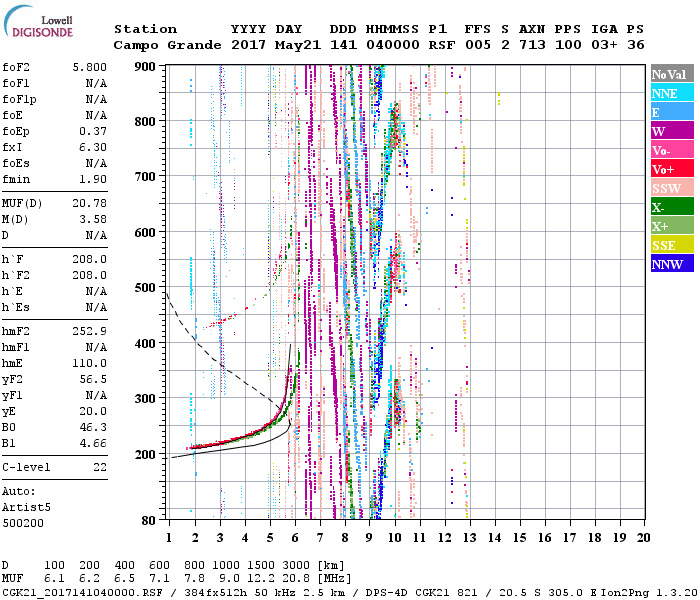Click the foF1 N/A value
Viewport: 700px width, 600px height.
click(x=96, y=83)
